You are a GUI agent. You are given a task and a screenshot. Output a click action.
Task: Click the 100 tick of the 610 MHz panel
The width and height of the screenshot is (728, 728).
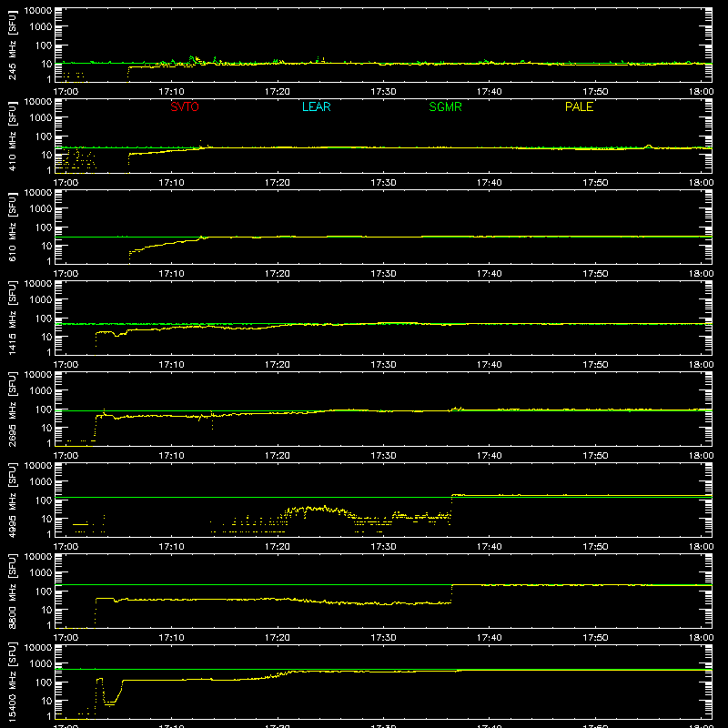(x=44, y=227)
